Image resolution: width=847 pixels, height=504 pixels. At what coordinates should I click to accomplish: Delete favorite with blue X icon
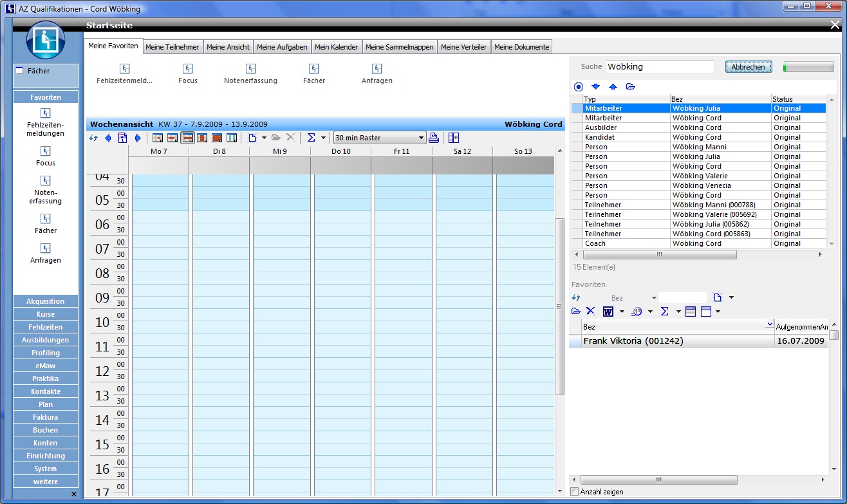point(590,311)
